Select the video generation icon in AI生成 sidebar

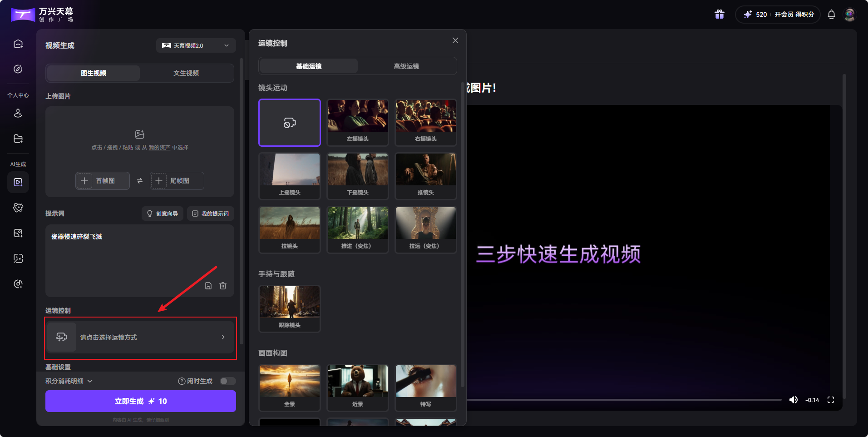pyautogui.click(x=18, y=182)
